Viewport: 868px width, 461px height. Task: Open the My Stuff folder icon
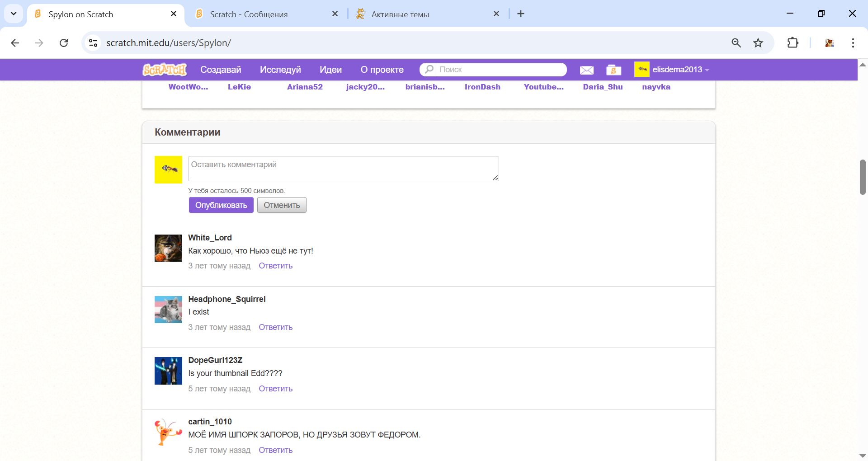pyautogui.click(x=613, y=70)
